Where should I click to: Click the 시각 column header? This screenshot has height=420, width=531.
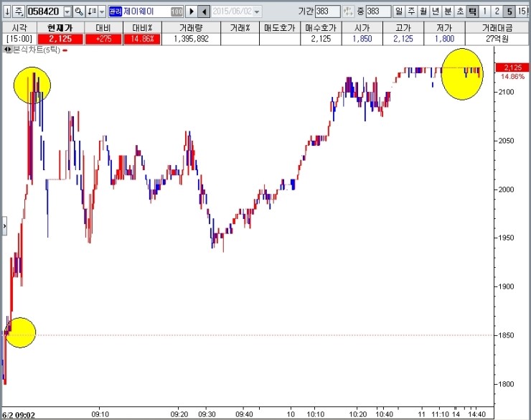pos(19,27)
